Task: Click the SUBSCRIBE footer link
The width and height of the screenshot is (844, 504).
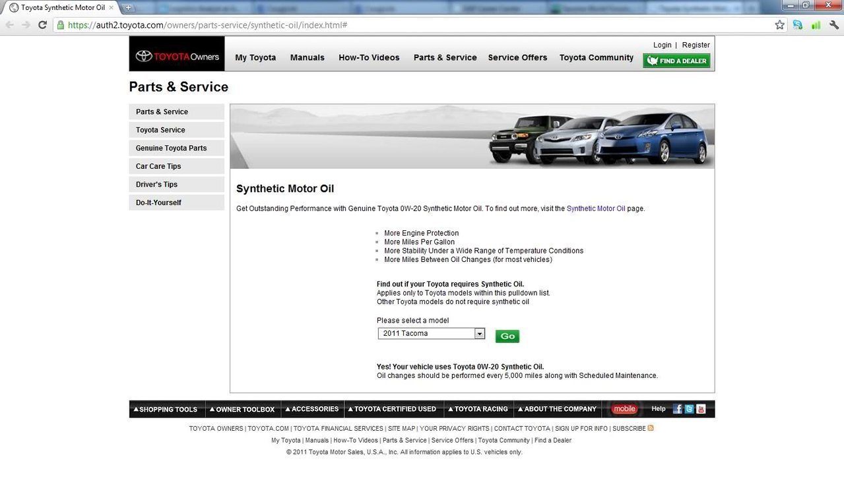Action: [x=629, y=429]
